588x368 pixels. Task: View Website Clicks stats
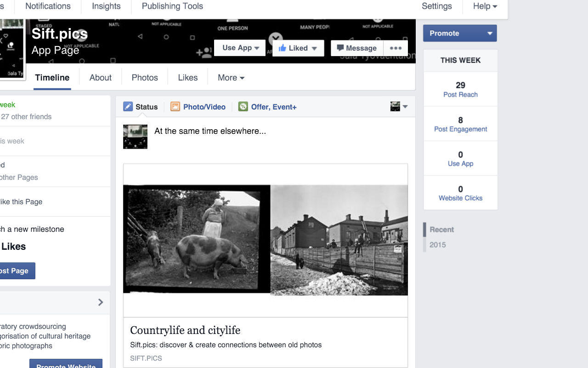pos(460,193)
